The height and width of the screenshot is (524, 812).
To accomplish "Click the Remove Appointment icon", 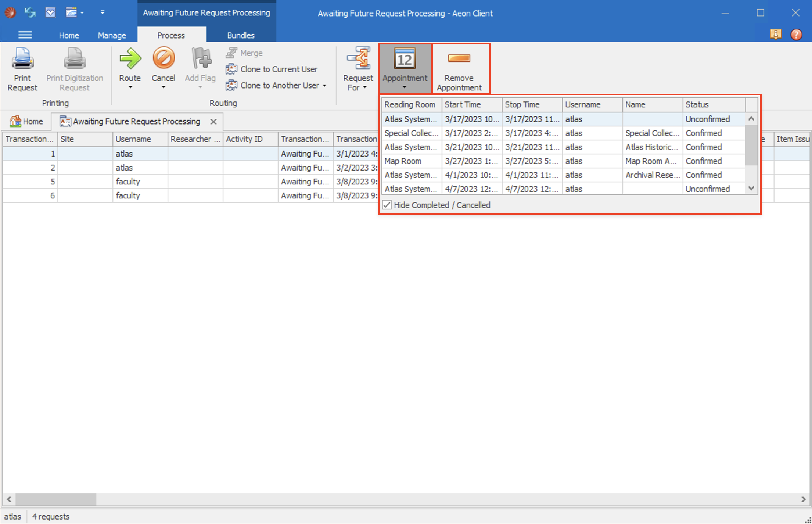I will (459, 59).
